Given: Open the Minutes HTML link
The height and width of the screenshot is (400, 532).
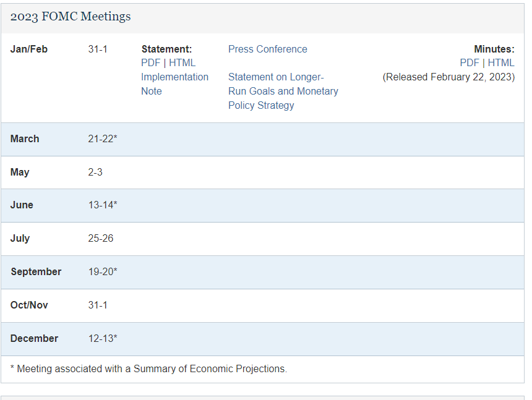Looking at the screenshot, I should (x=501, y=63).
